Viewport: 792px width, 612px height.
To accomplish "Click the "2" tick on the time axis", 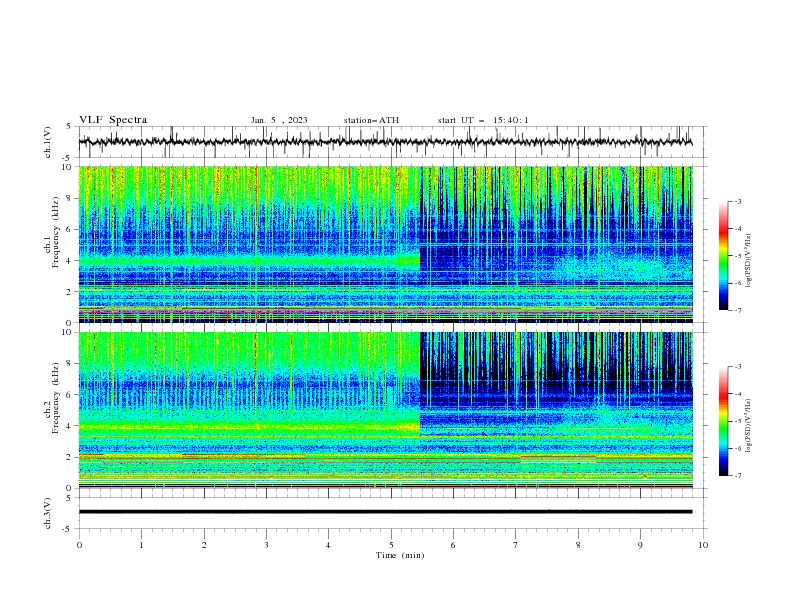I will pos(204,545).
